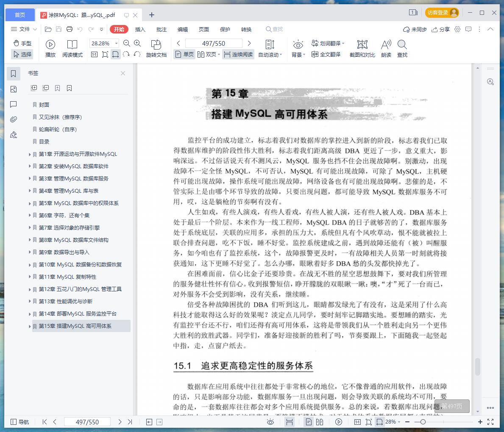Viewport: 504px width, 432px height.
Task: Open the 查找 magnifier tool in the ribbon
Action: point(402,49)
